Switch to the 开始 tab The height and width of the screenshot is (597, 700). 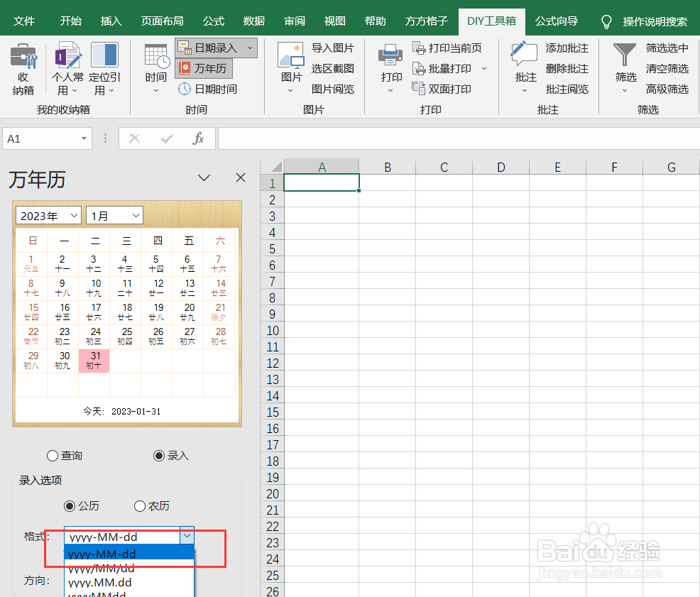tap(70, 21)
